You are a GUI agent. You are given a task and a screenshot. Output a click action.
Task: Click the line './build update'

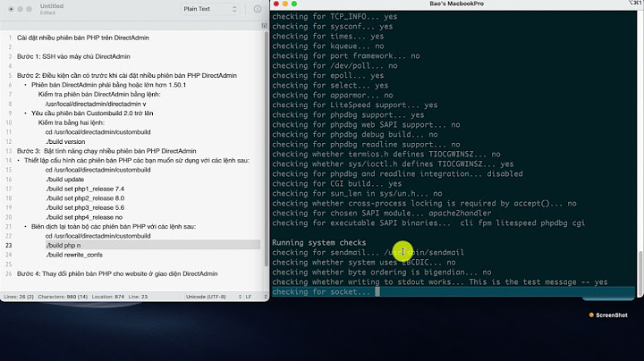pos(64,180)
